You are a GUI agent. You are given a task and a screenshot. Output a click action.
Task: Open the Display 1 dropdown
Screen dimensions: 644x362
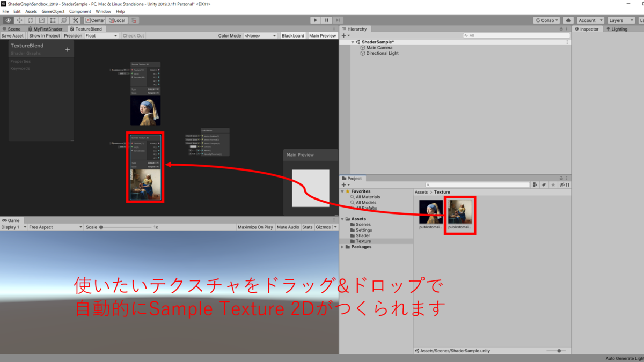point(13,227)
